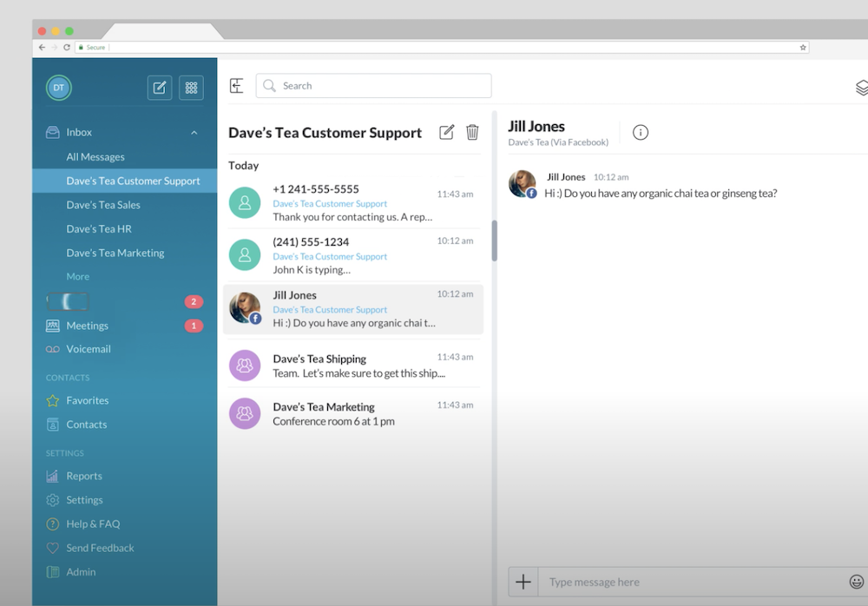Reload the browser page
The image size is (868, 606).
click(67, 47)
